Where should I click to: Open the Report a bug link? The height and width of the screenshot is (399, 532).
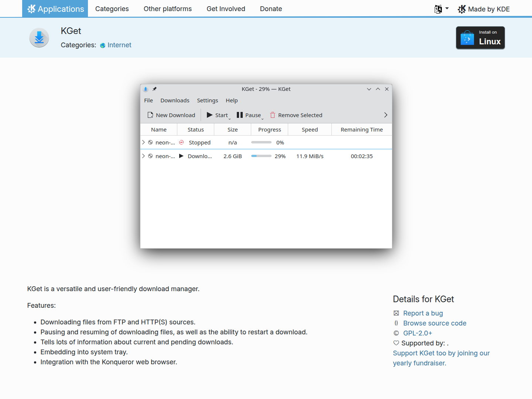click(x=423, y=313)
